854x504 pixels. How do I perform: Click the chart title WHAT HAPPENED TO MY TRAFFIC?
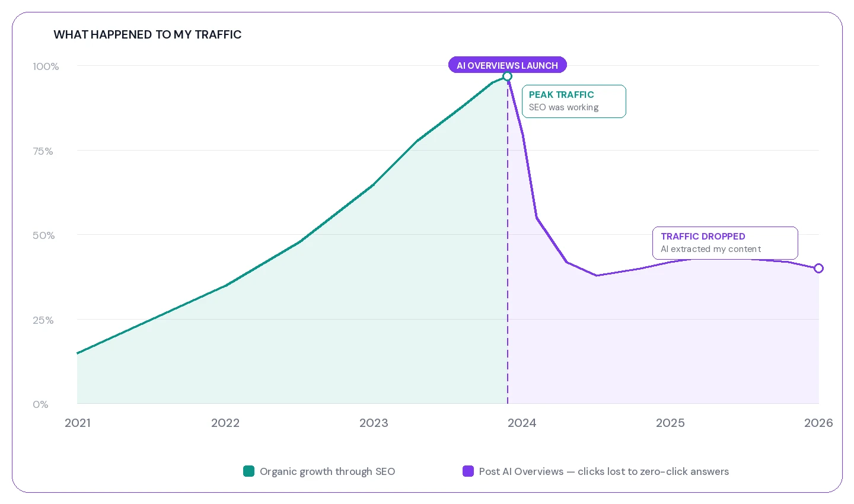point(148,34)
